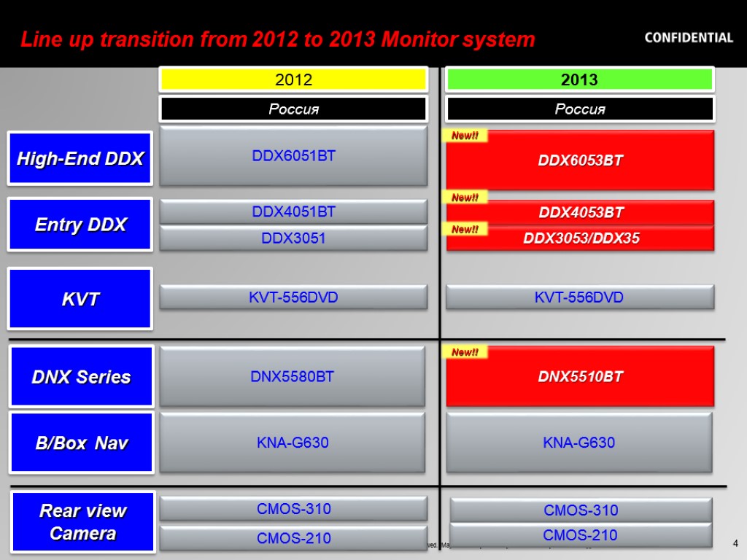Click the New!! tag on DNX5510BT
The height and width of the screenshot is (560, 747).
(x=465, y=352)
